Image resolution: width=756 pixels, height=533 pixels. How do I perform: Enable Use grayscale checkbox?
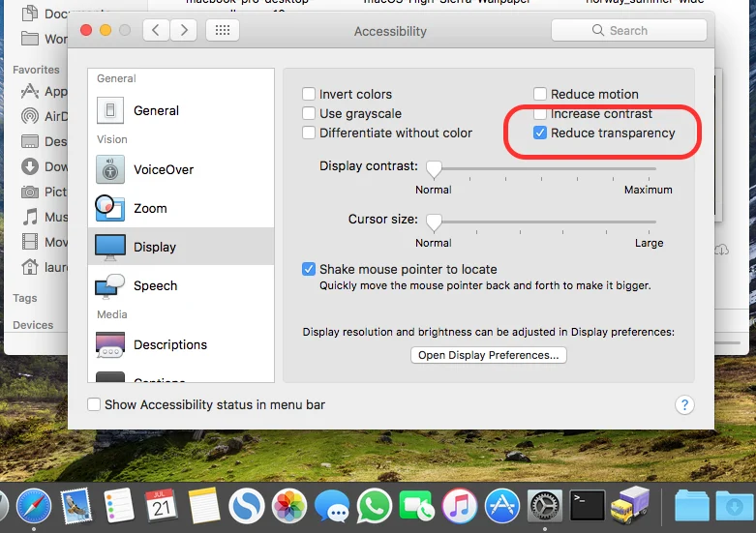(309, 113)
